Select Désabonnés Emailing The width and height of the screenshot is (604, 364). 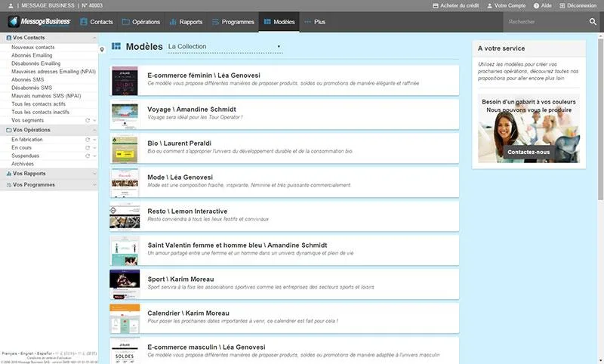pyautogui.click(x=35, y=63)
